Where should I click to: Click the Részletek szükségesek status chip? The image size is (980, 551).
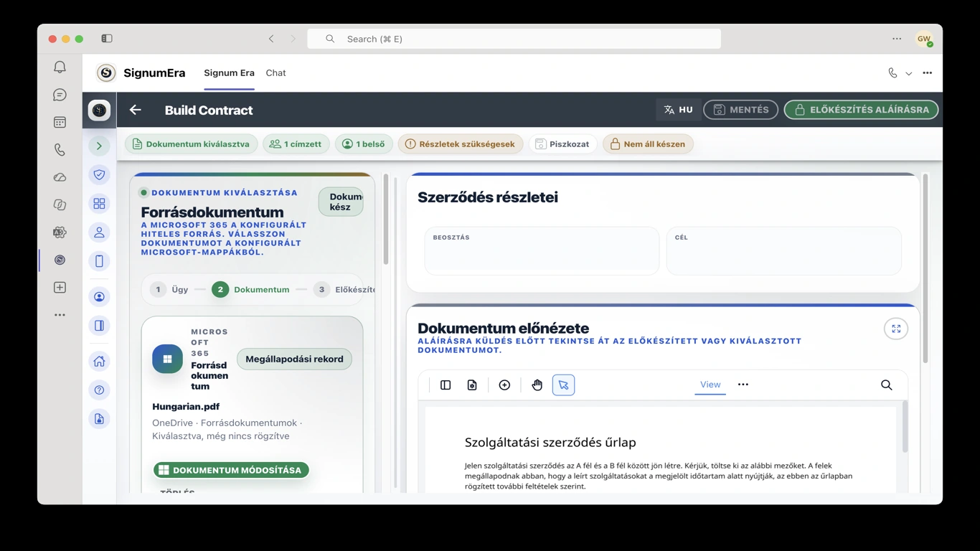(x=460, y=144)
